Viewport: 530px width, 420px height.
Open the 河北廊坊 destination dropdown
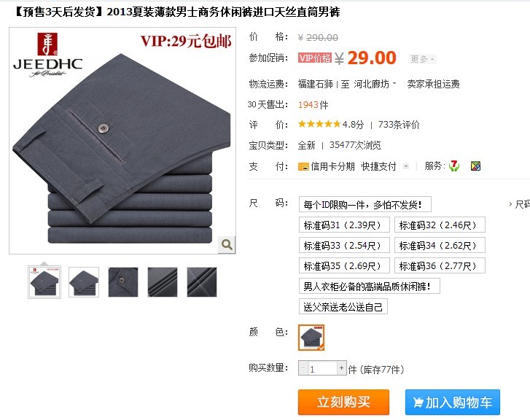click(x=375, y=84)
